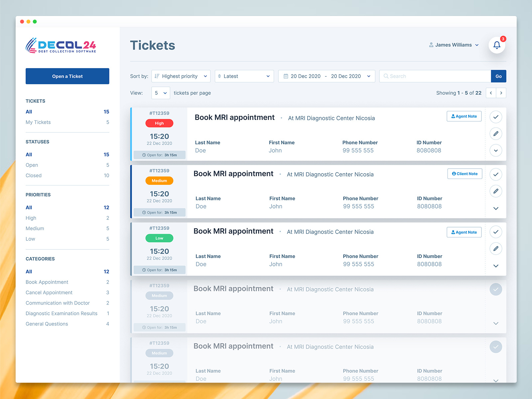The image size is (532, 399).
Task: Filter tickets by High priority
Action: 31,218
